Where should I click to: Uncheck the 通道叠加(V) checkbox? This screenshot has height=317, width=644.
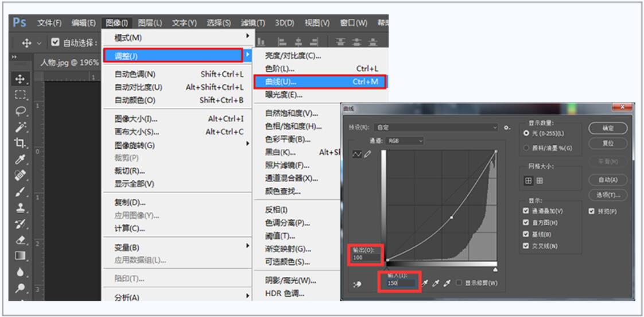coord(526,211)
